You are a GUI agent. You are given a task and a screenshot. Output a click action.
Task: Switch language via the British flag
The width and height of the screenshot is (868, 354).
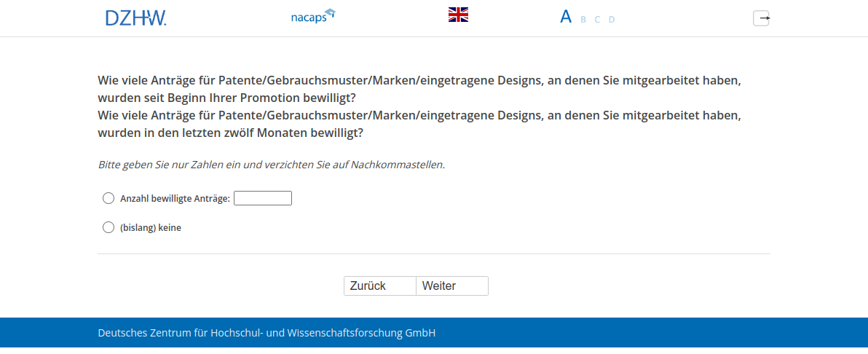tap(458, 15)
